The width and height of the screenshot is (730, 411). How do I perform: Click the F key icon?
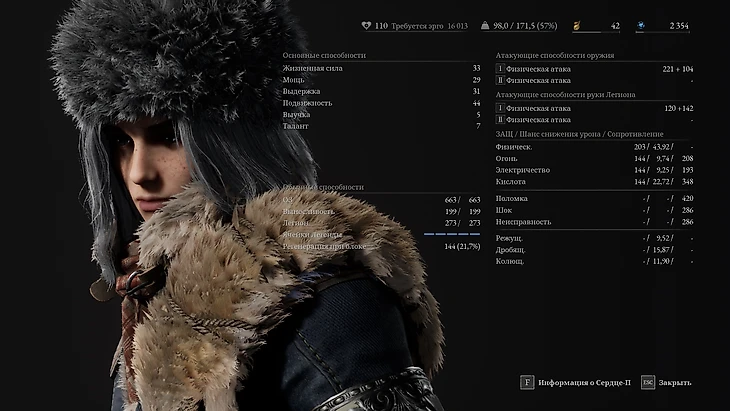point(527,383)
